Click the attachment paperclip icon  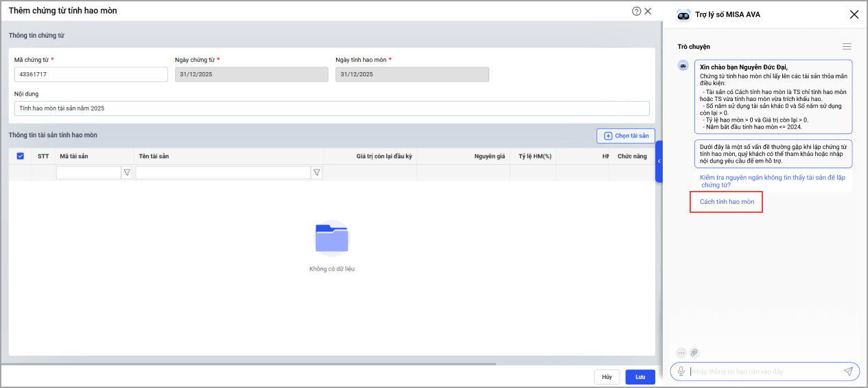pyautogui.click(x=694, y=352)
